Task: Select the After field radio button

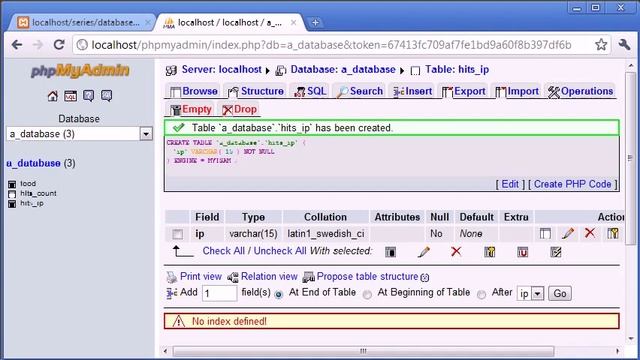Action: pos(482,294)
